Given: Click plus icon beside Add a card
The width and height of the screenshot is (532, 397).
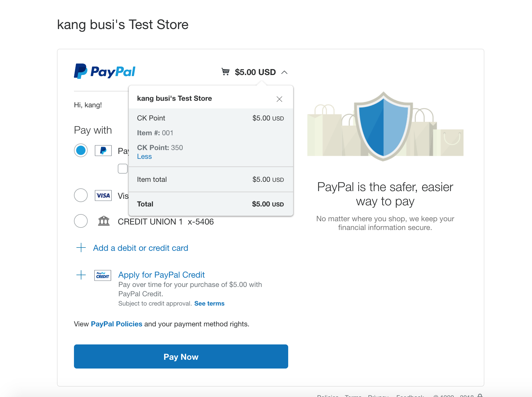Looking at the screenshot, I should (x=81, y=248).
